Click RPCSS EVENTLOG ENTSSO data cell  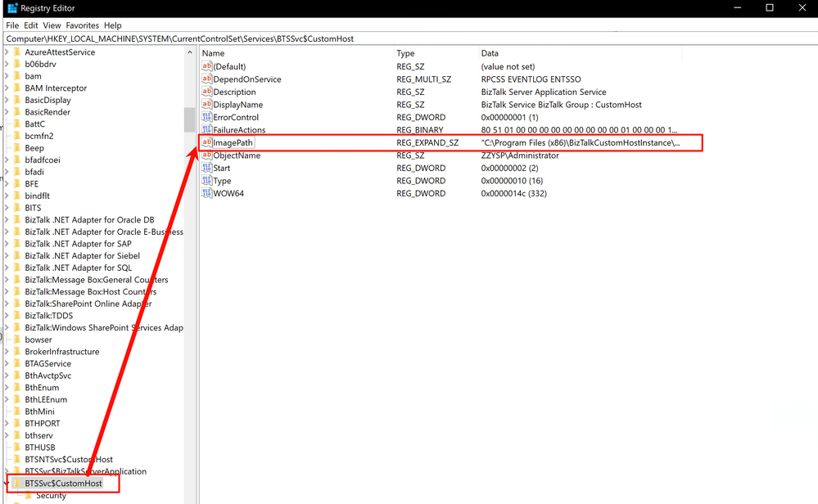click(x=531, y=79)
